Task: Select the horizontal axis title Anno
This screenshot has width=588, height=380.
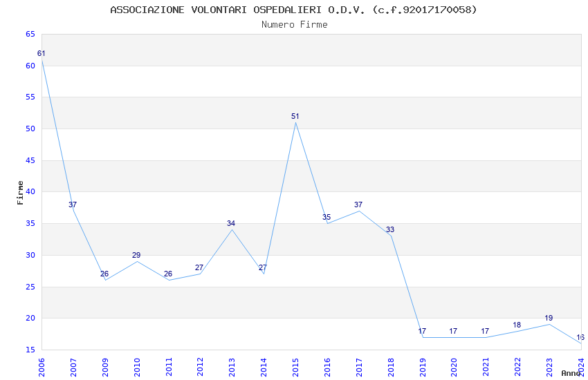Action: pos(571,373)
